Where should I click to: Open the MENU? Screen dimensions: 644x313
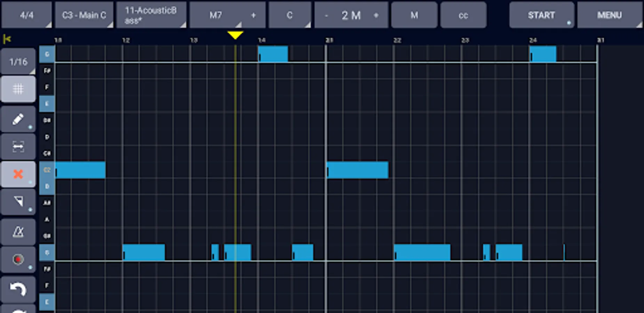coord(610,15)
